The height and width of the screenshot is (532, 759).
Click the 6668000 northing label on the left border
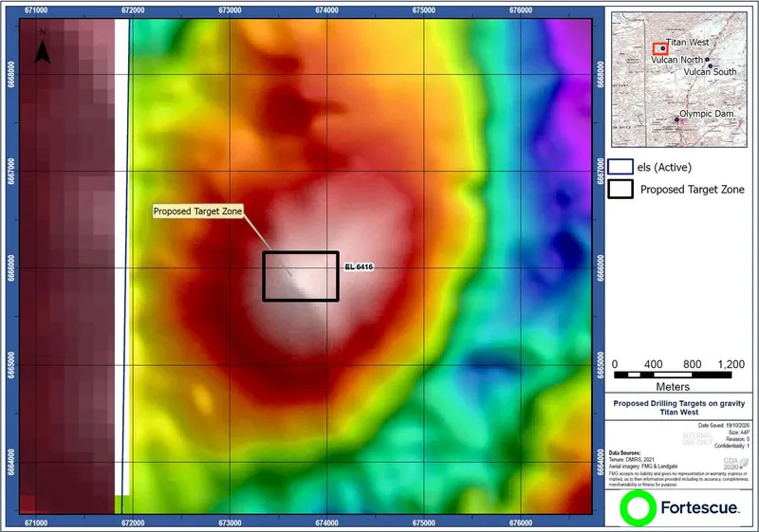pos(10,74)
